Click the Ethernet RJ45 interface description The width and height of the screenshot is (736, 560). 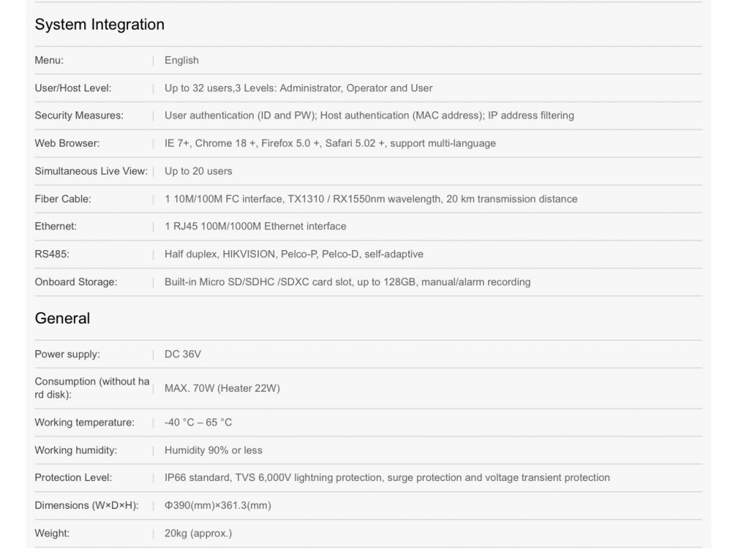coord(255,226)
